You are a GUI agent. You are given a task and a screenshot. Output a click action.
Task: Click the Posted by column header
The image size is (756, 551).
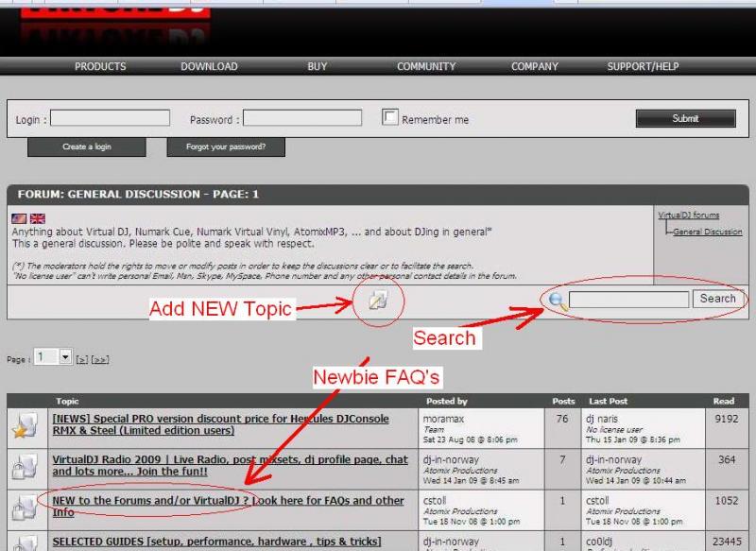pyautogui.click(x=446, y=401)
